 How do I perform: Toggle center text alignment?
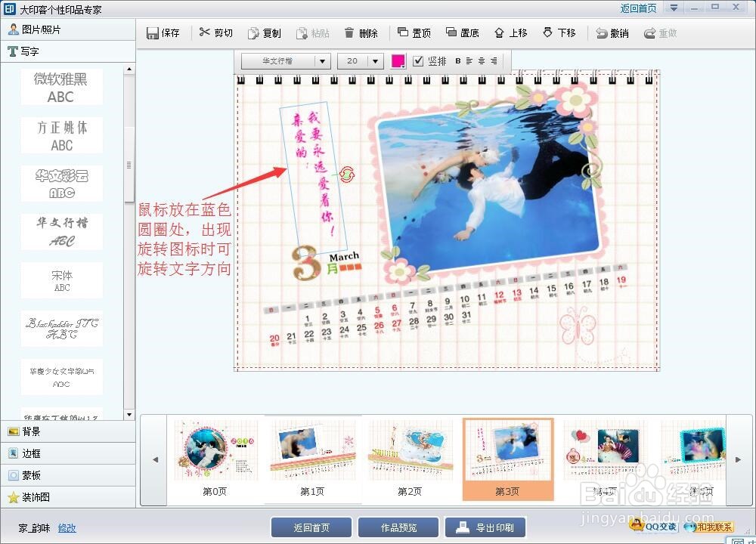pyautogui.click(x=480, y=60)
